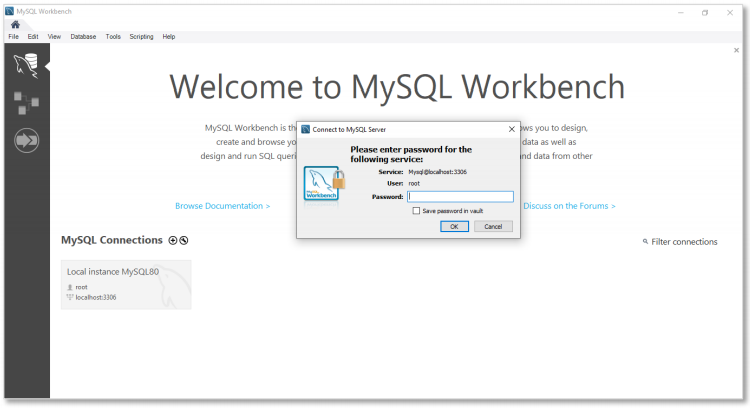Click the MySQL Workbench title bar icon
This screenshot has width=750, height=408.
tap(10, 11)
